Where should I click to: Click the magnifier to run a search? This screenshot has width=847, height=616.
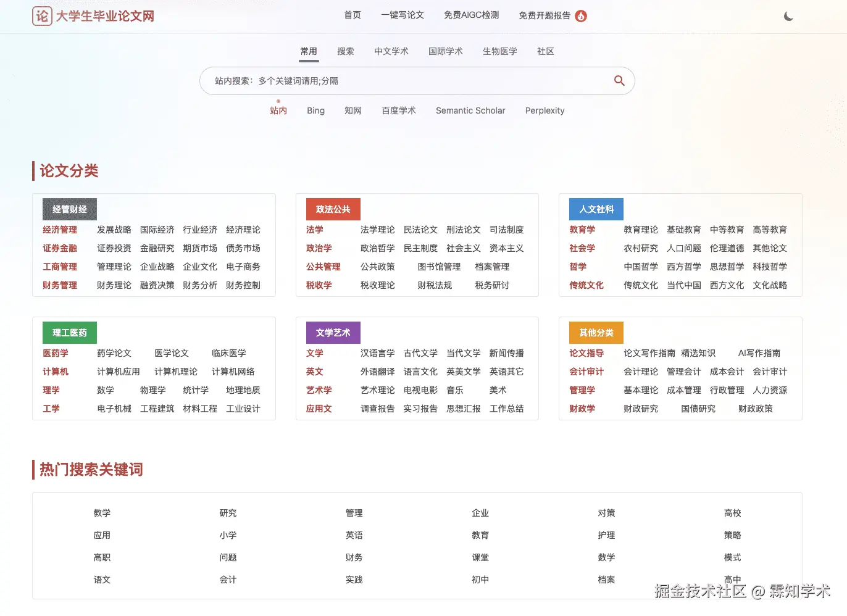tap(619, 81)
